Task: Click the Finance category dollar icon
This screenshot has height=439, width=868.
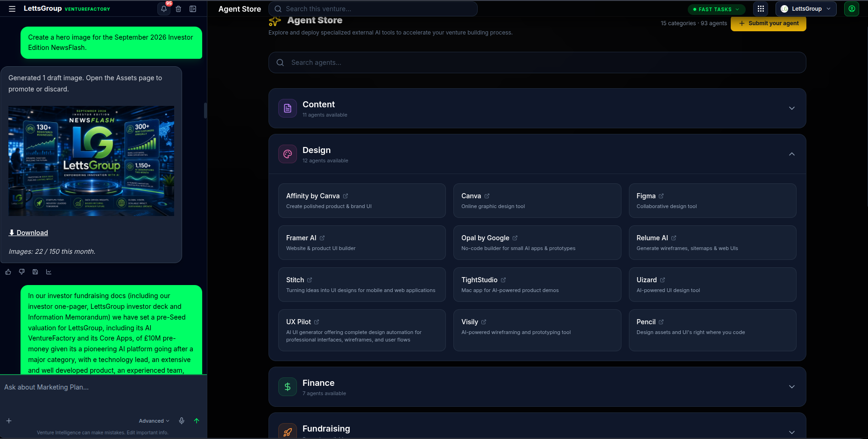Action: pyautogui.click(x=288, y=387)
